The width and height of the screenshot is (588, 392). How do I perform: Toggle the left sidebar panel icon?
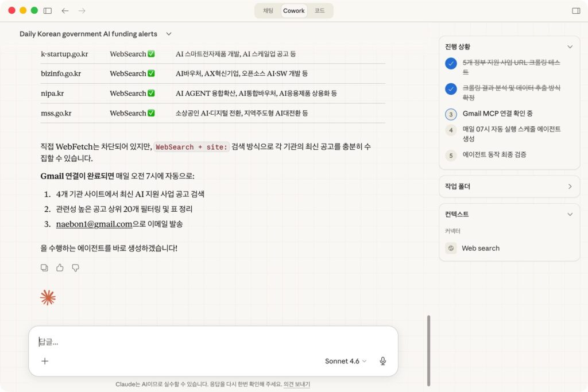(x=48, y=11)
